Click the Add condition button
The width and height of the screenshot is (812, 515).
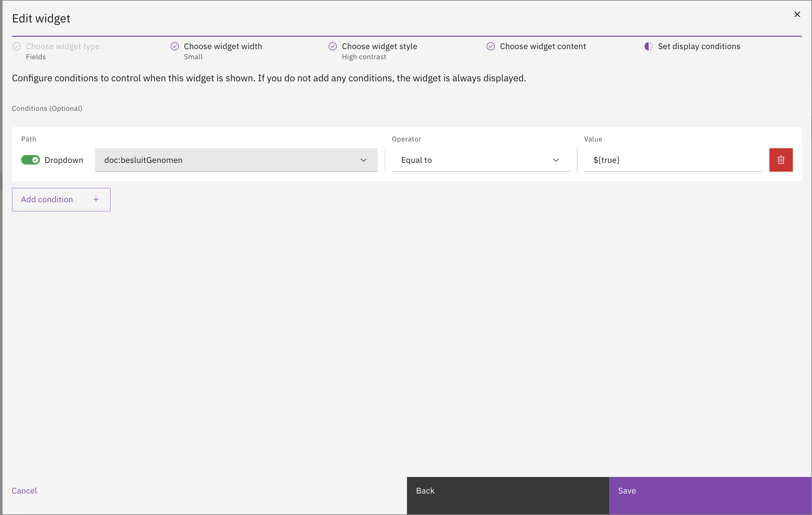(x=61, y=199)
